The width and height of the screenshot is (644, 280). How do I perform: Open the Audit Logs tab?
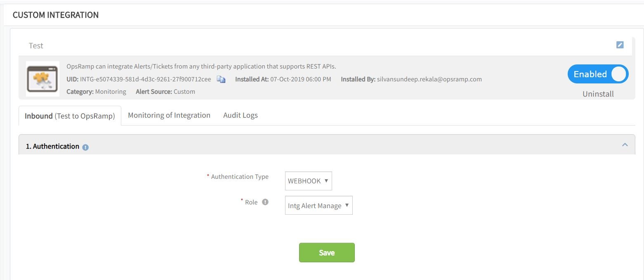(240, 115)
